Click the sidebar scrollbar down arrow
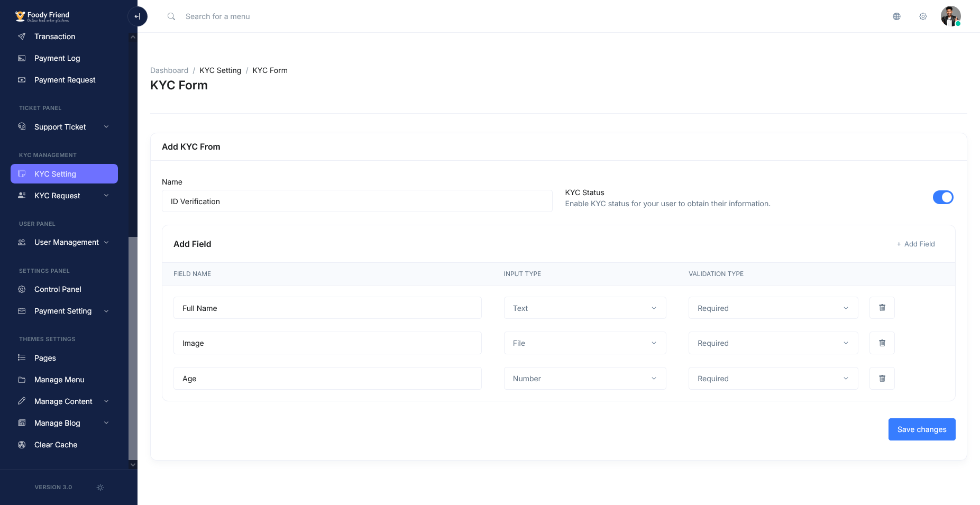The width and height of the screenshot is (980, 505). point(133,465)
